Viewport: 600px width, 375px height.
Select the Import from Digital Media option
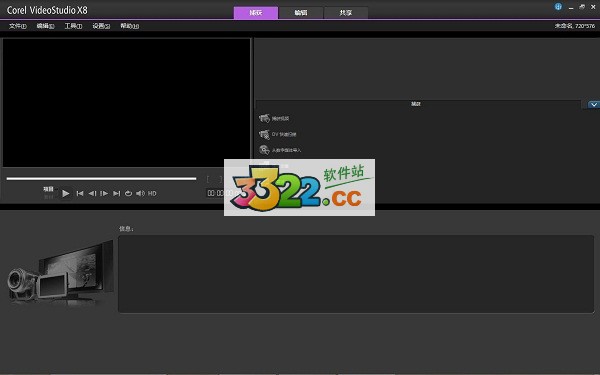click(280, 150)
